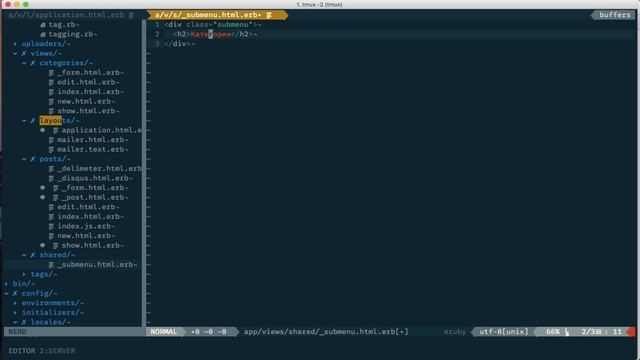This screenshot has height=360, width=640.
Task: Switch to tmux EDITOR window
Action: click(22, 351)
